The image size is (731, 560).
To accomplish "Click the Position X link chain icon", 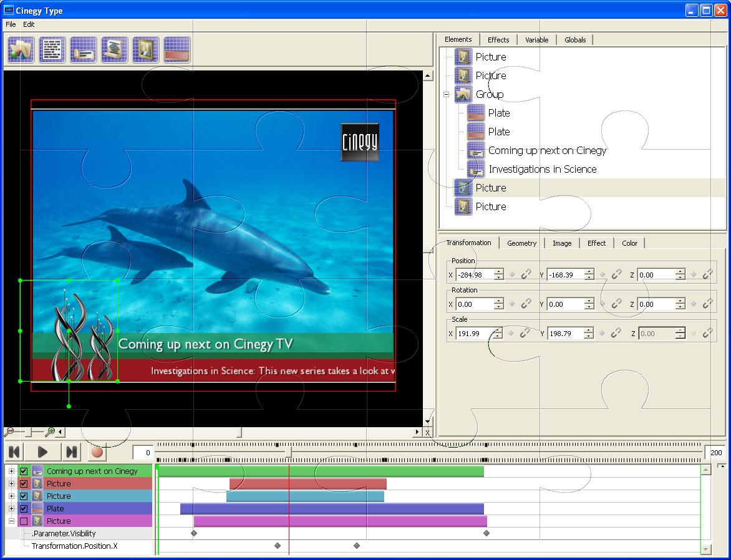I will click(526, 274).
